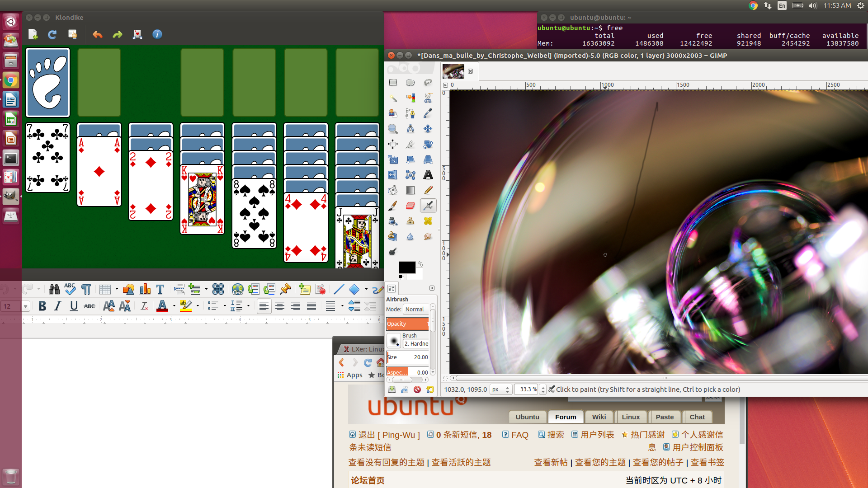
Task: Click the GIMP image tab thumbnail
Action: (x=453, y=71)
